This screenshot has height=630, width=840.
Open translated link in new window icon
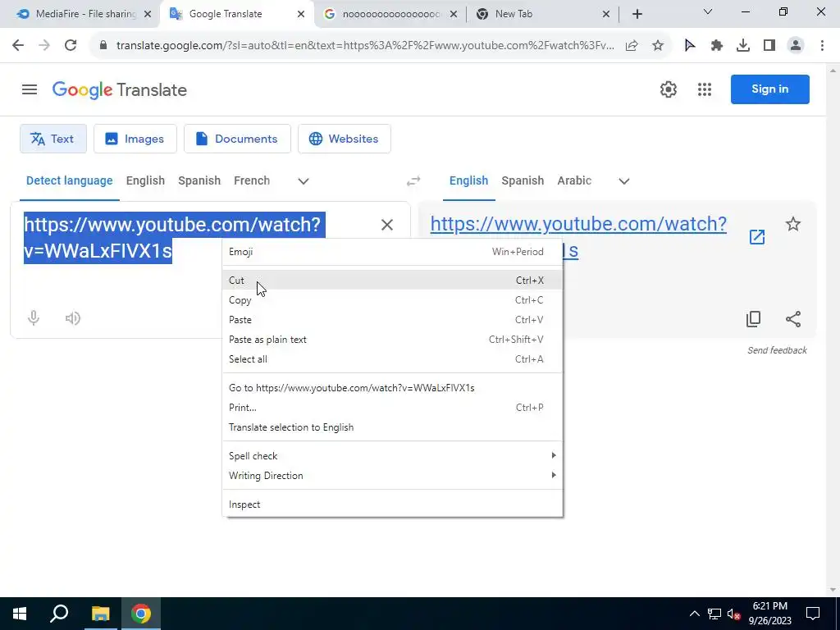756,237
